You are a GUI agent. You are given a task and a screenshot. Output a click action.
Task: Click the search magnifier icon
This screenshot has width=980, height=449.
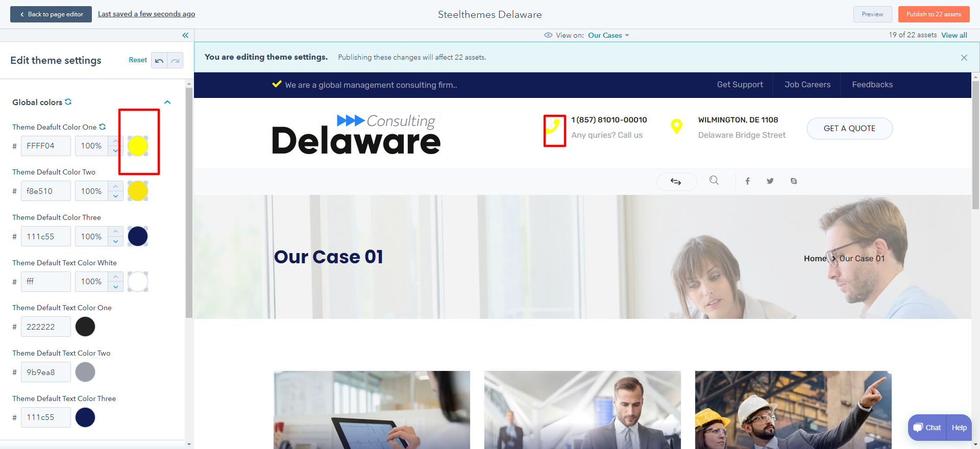point(714,180)
